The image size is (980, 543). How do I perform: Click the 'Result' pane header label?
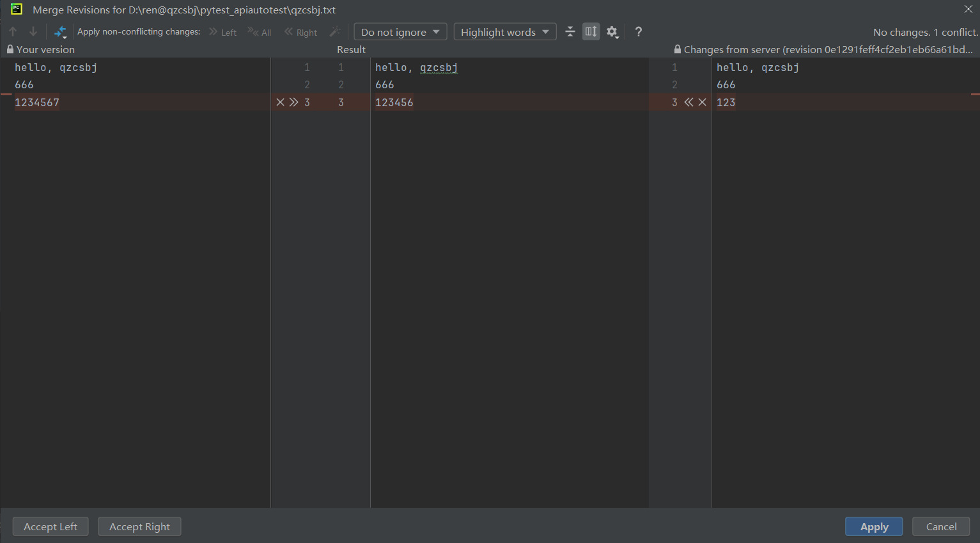click(352, 49)
